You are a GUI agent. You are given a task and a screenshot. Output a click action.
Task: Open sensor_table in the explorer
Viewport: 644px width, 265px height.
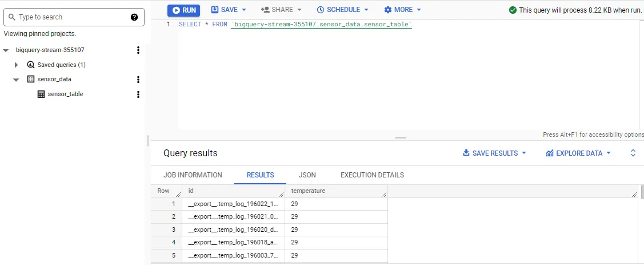65,94
